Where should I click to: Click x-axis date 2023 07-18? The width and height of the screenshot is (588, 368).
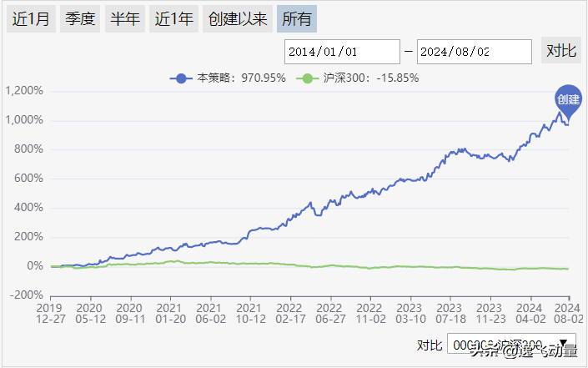pos(450,314)
